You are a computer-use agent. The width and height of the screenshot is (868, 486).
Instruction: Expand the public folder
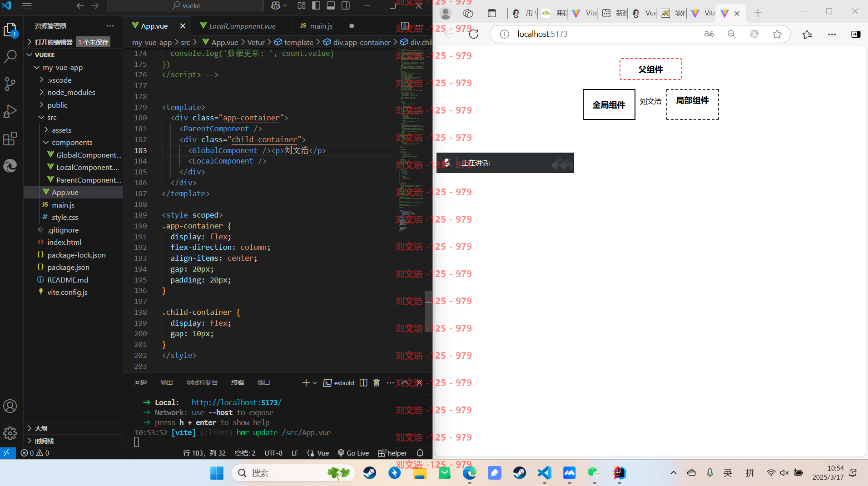[73, 105]
